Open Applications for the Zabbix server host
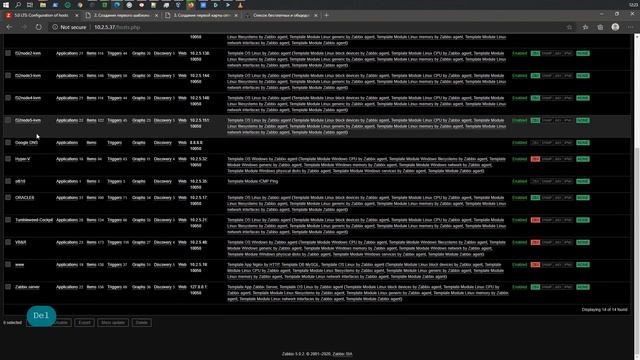 67,287
